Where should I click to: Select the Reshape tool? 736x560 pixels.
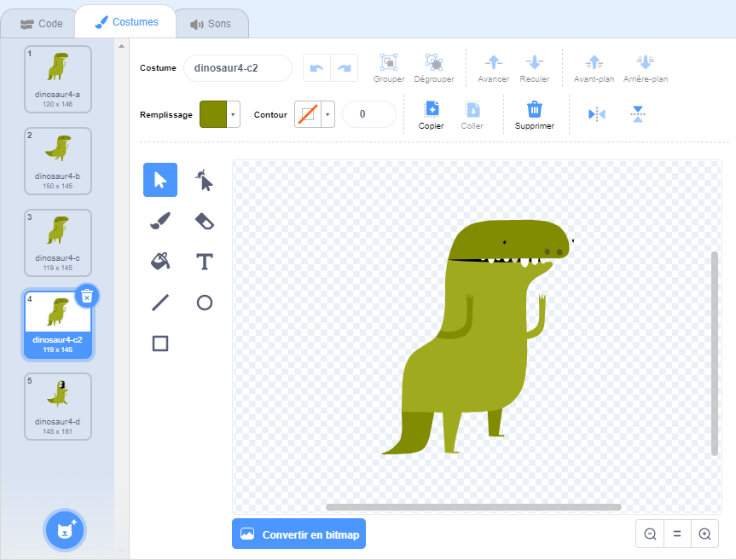click(204, 180)
